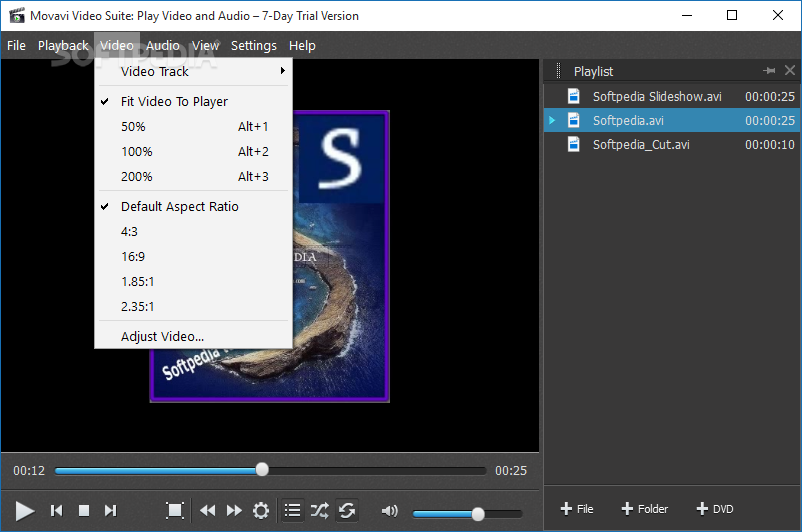This screenshot has height=532, width=802.
Task: Toggle the playlist panel button
Action: tap(293, 510)
